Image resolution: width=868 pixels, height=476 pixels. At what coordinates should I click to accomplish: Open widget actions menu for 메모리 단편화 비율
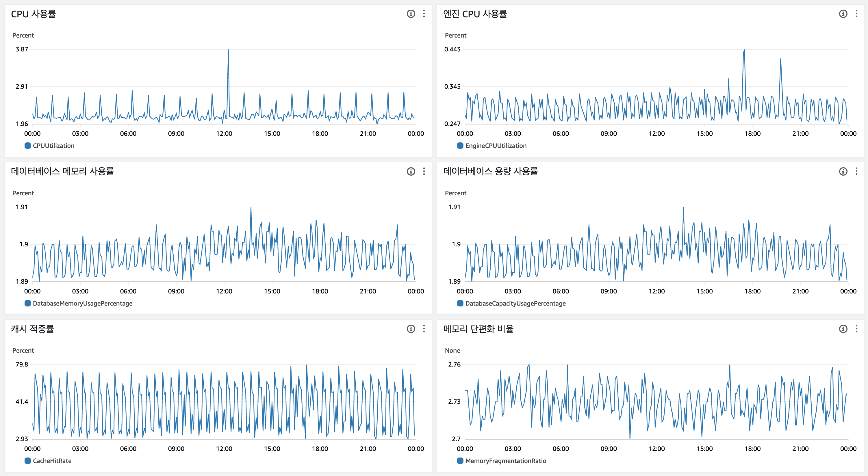(856, 329)
